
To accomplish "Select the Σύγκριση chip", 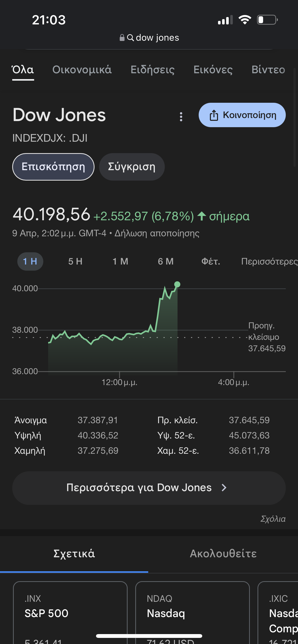I will [x=132, y=167].
